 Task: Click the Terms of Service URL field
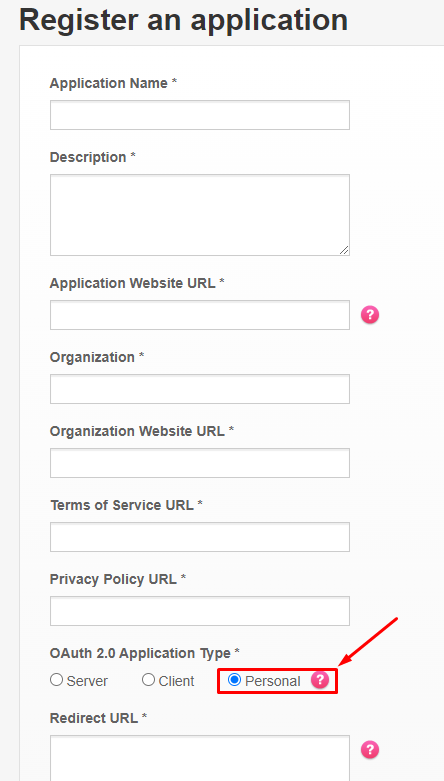coord(200,537)
